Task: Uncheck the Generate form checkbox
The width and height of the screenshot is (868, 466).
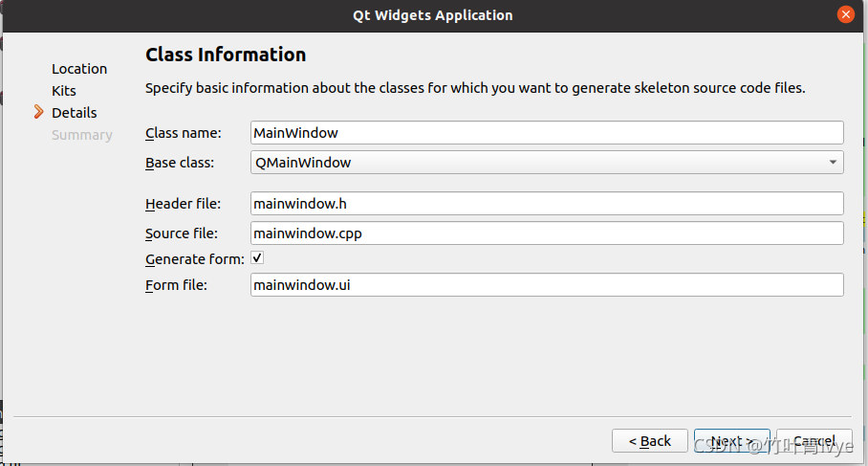Action: point(257,258)
